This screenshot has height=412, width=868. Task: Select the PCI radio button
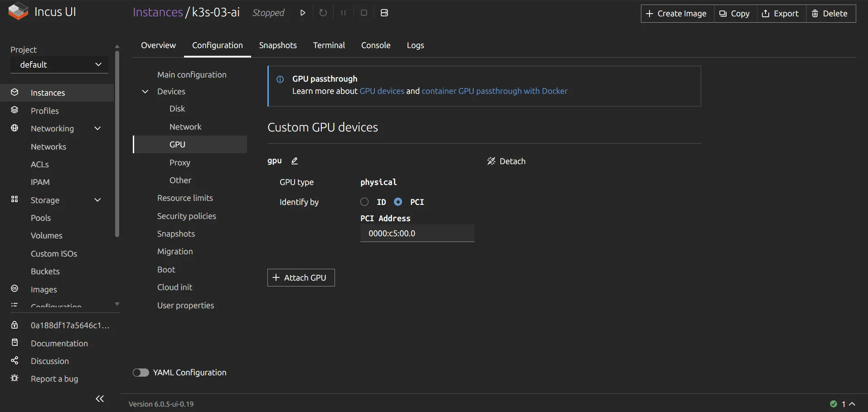tap(398, 202)
